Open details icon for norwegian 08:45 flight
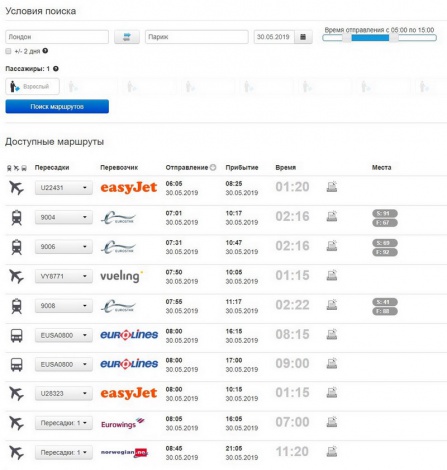 point(332,452)
